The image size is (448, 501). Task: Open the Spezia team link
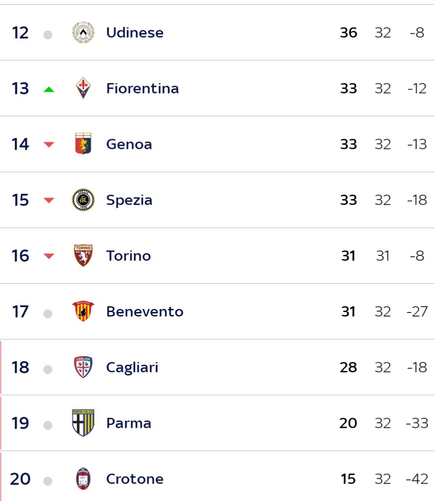(x=129, y=200)
